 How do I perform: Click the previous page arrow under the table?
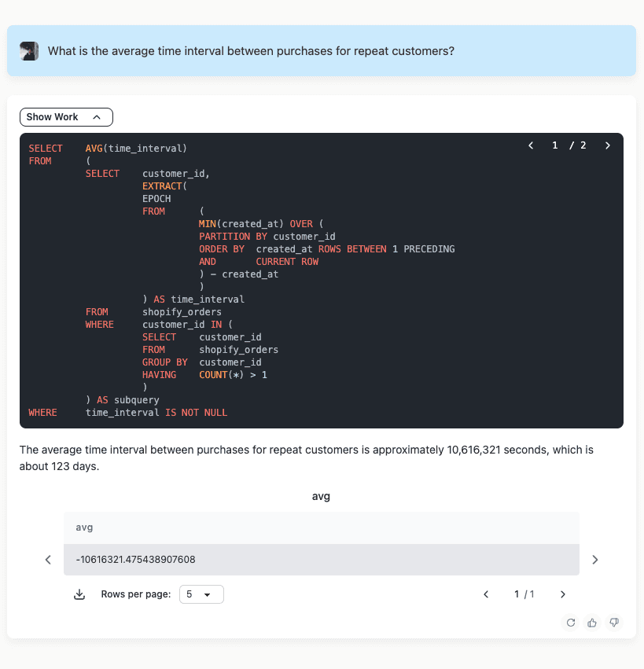(486, 594)
